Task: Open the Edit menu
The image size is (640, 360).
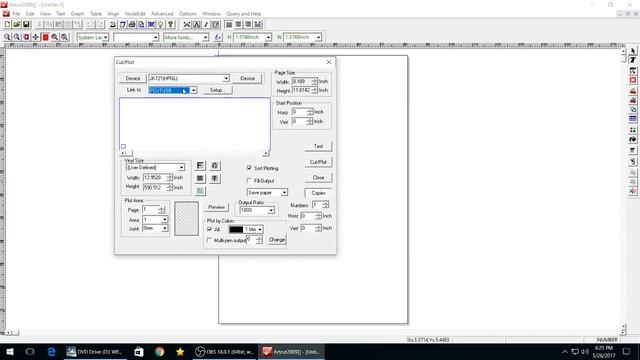Action: 30,14
